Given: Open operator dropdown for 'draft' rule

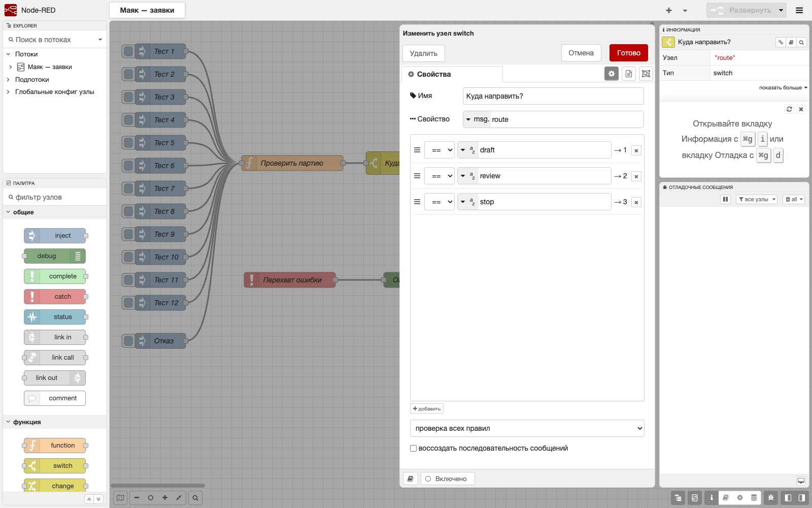Looking at the screenshot, I should [439, 150].
